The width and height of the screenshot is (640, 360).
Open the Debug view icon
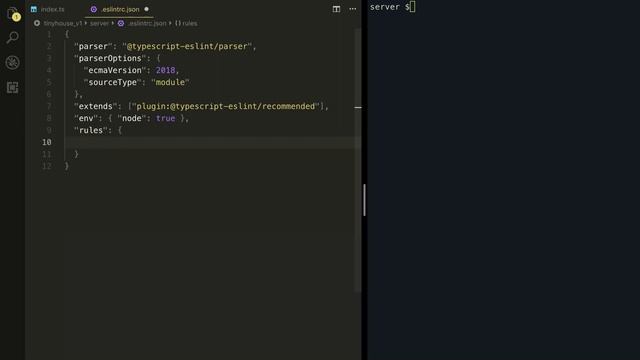click(x=13, y=62)
